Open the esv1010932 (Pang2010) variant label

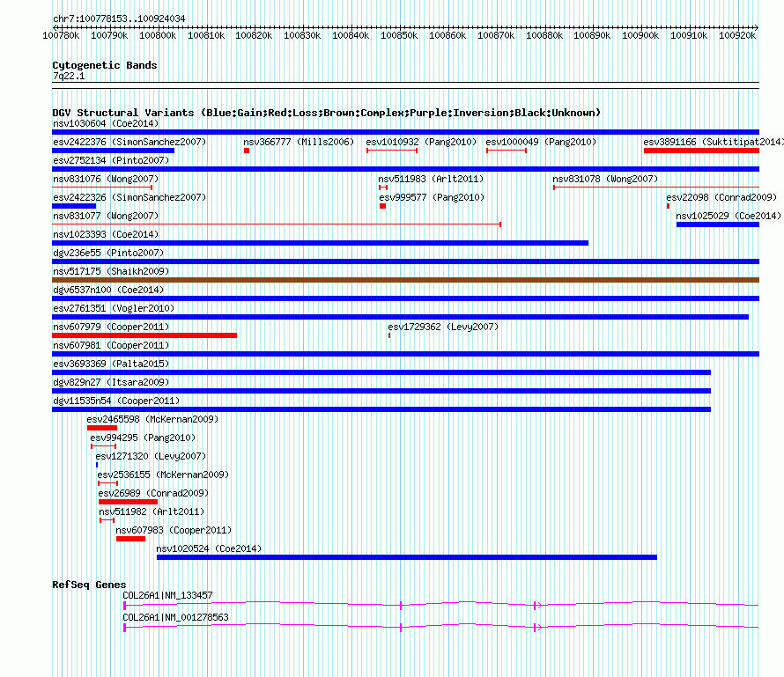click(x=421, y=142)
